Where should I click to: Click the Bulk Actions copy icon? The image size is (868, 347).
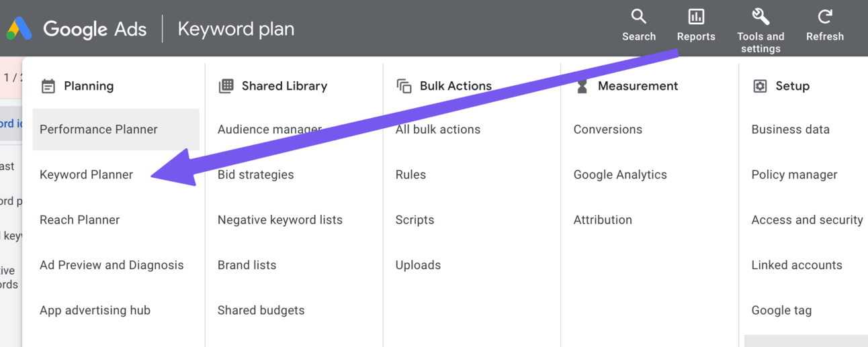click(x=404, y=86)
